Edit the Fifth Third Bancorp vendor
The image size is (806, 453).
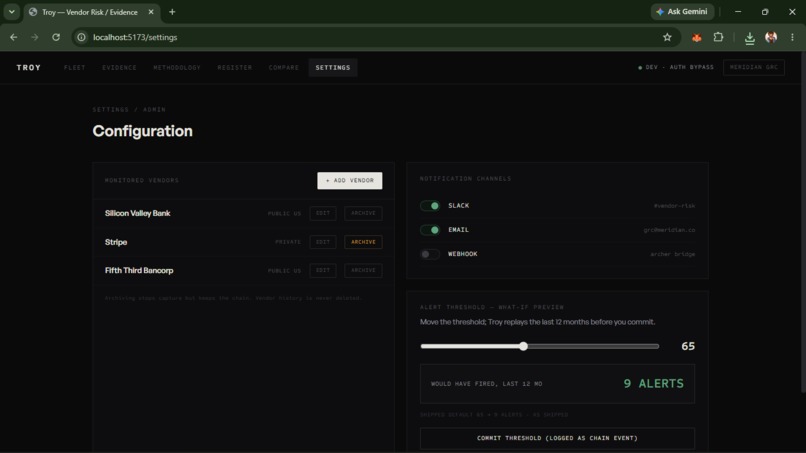click(323, 270)
